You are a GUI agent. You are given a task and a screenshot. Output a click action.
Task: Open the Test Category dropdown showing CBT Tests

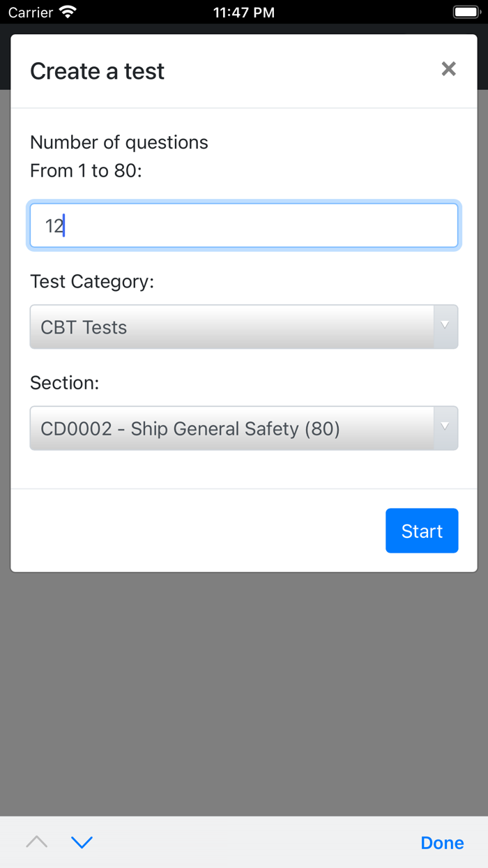[x=243, y=327]
